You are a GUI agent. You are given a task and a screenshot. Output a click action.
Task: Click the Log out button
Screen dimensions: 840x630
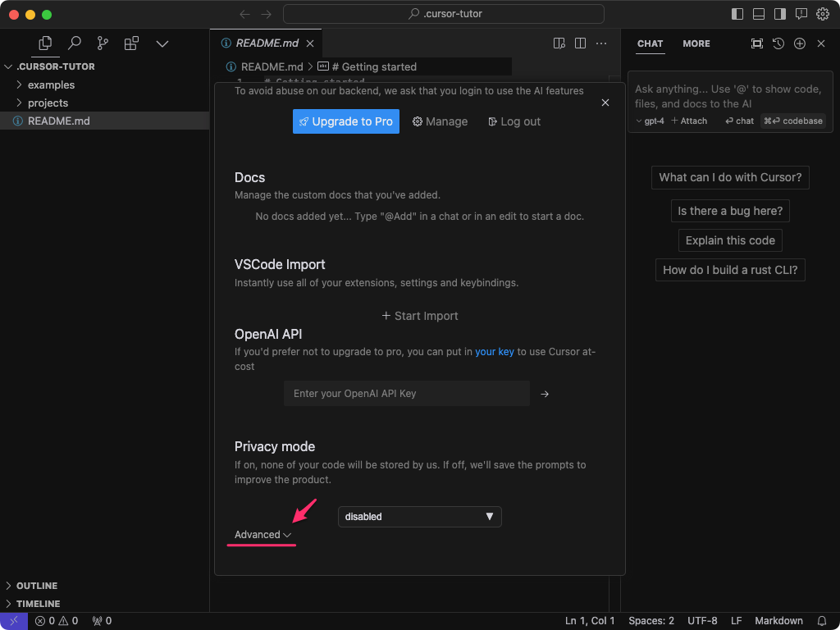coord(514,121)
